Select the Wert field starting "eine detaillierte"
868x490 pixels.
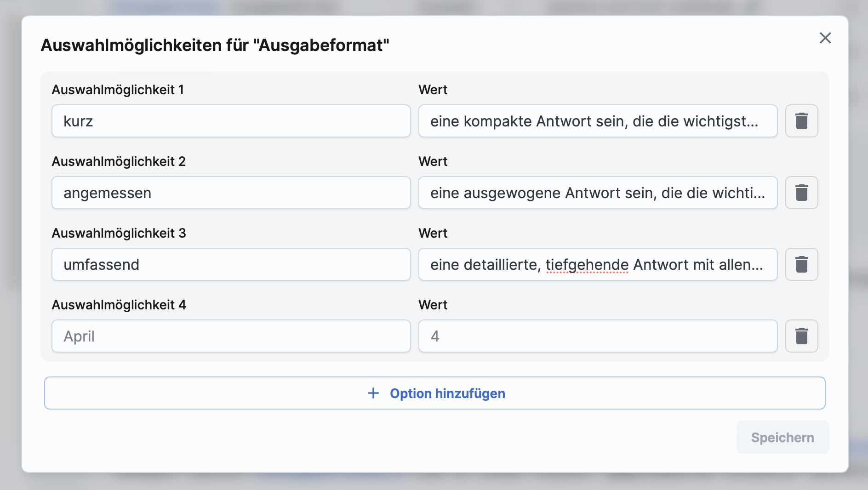tap(597, 264)
